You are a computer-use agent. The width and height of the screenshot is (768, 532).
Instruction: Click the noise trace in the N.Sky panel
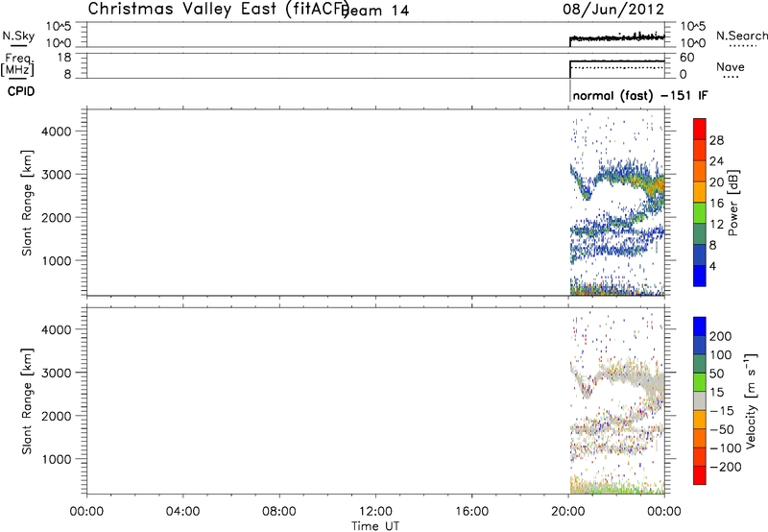pos(616,37)
